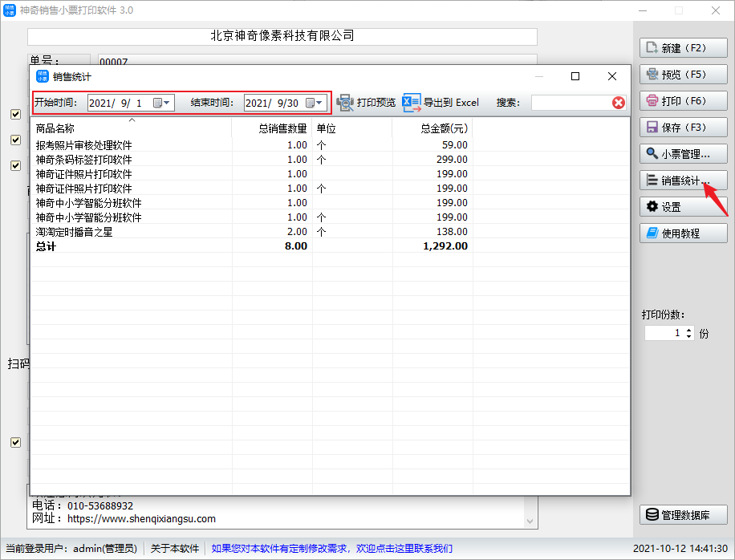Click About this software (关于本软件)
The image size is (735, 560).
[x=175, y=549]
